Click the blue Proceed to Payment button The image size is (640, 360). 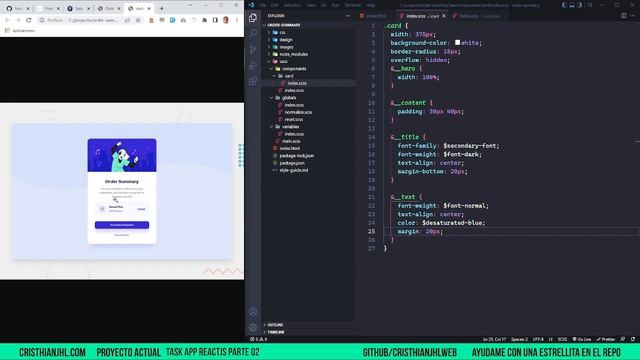[122, 225]
